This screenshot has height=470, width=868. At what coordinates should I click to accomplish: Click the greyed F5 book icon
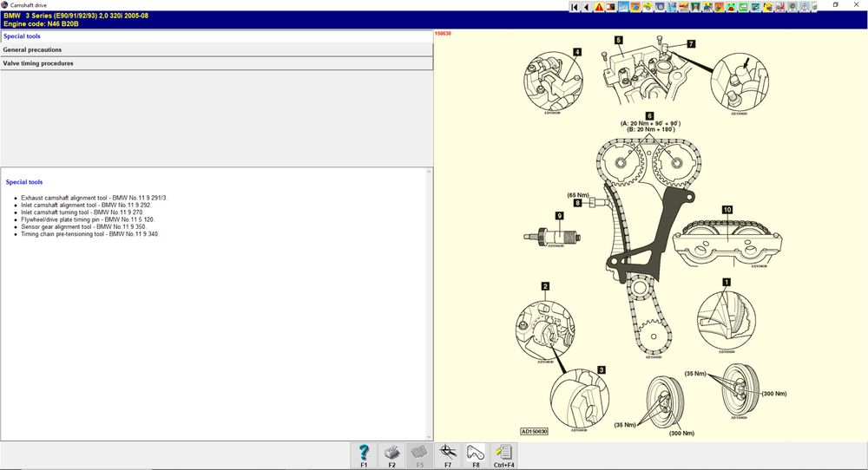pyautogui.click(x=419, y=455)
